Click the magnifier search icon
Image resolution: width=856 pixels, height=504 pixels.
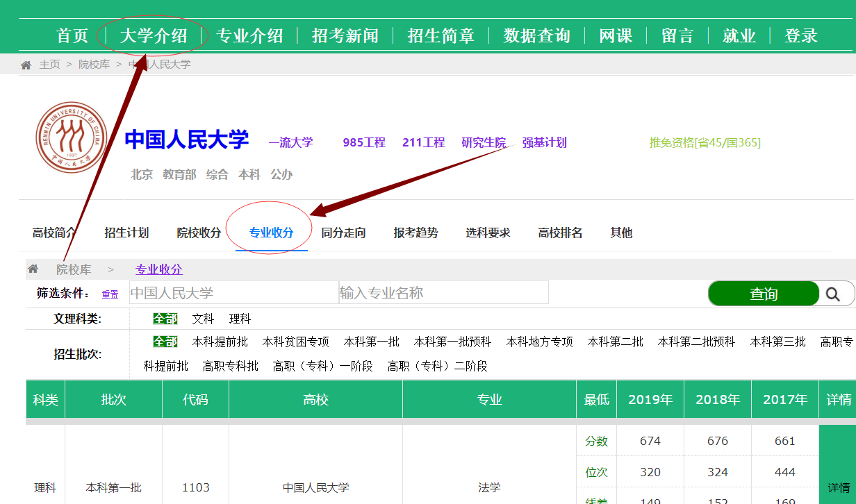tap(832, 294)
